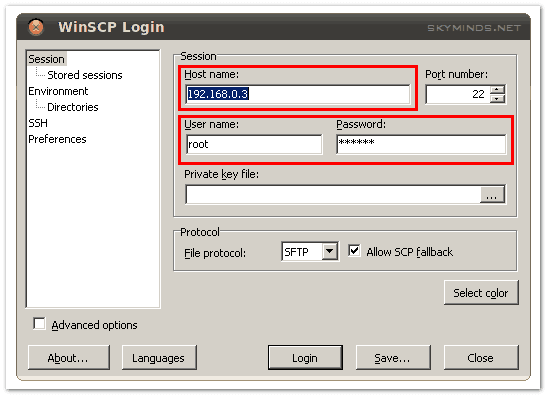
Task: Open Stored sessions in the tree
Action: point(85,75)
